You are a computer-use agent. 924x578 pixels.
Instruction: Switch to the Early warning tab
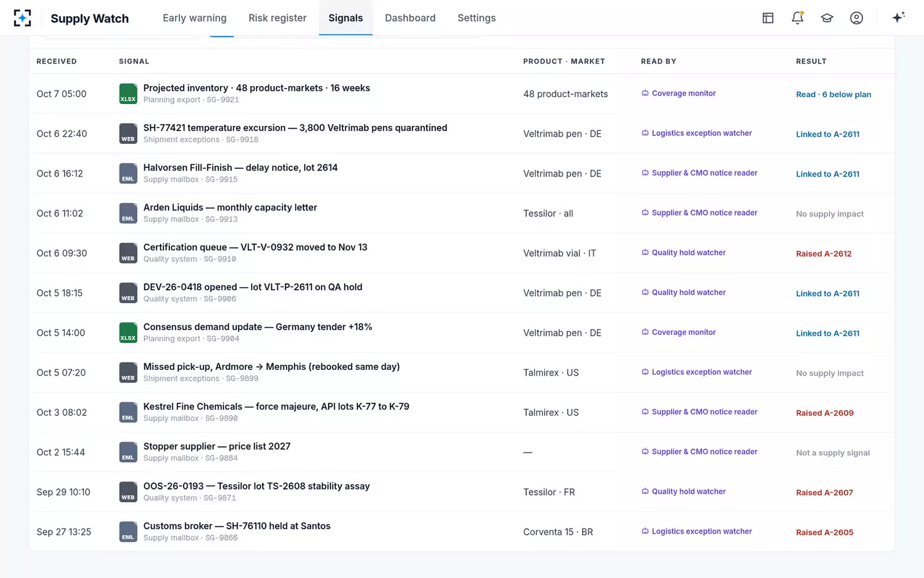[x=194, y=18]
